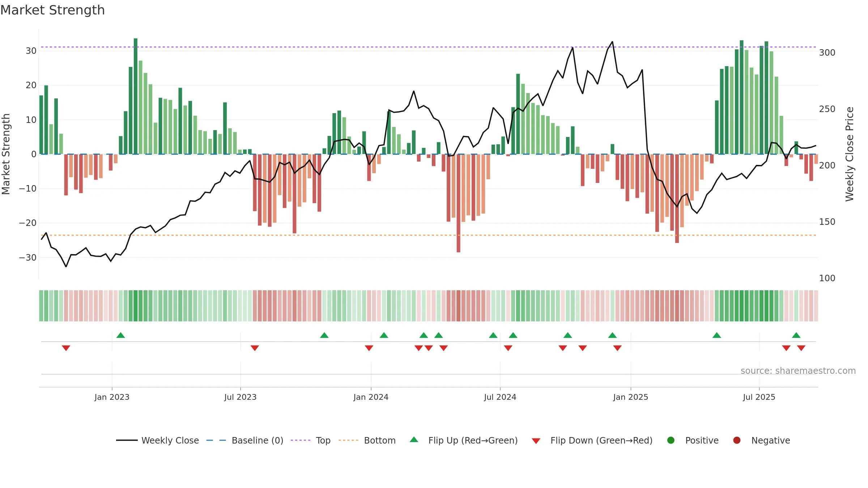Click the green Positive dot in the legend

(x=671, y=440)
